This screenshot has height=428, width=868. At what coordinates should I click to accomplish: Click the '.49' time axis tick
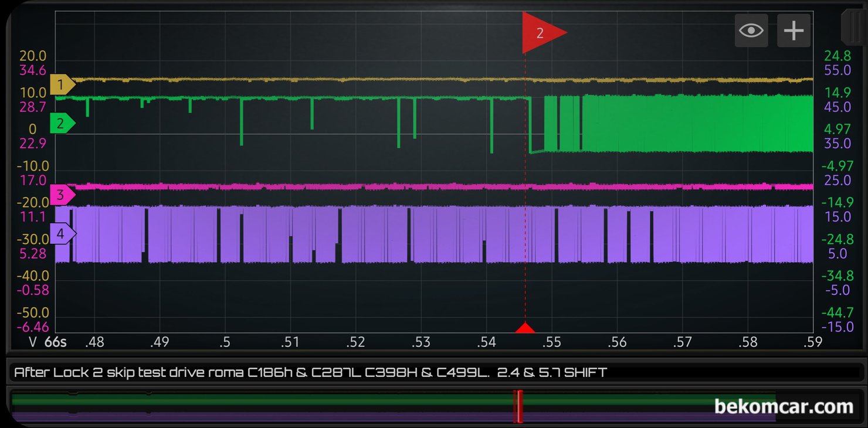pyautogui.click(x=160, y=342)
